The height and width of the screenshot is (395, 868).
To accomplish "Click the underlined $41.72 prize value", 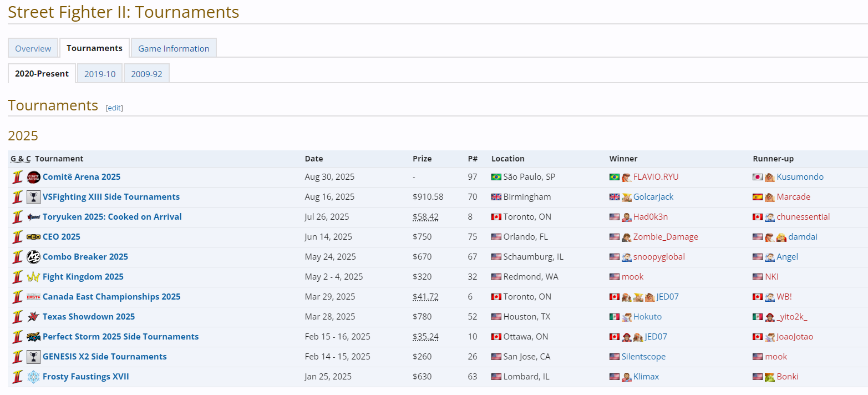I will pos(425,297).
